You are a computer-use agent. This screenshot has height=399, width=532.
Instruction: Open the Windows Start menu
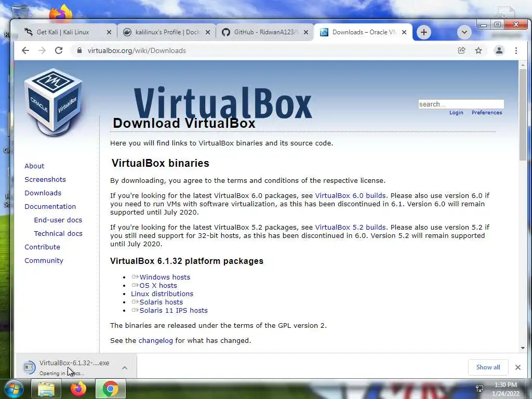14,389
